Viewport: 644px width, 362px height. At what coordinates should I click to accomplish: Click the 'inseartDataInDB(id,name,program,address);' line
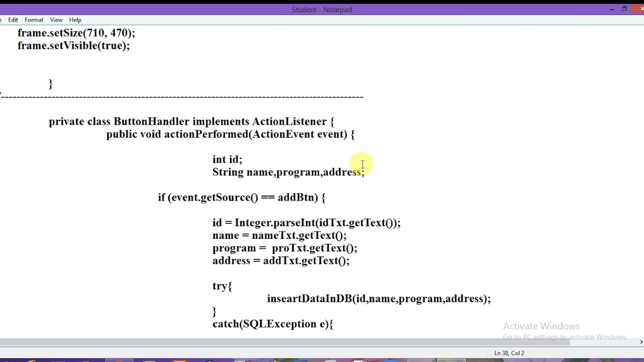379,299
